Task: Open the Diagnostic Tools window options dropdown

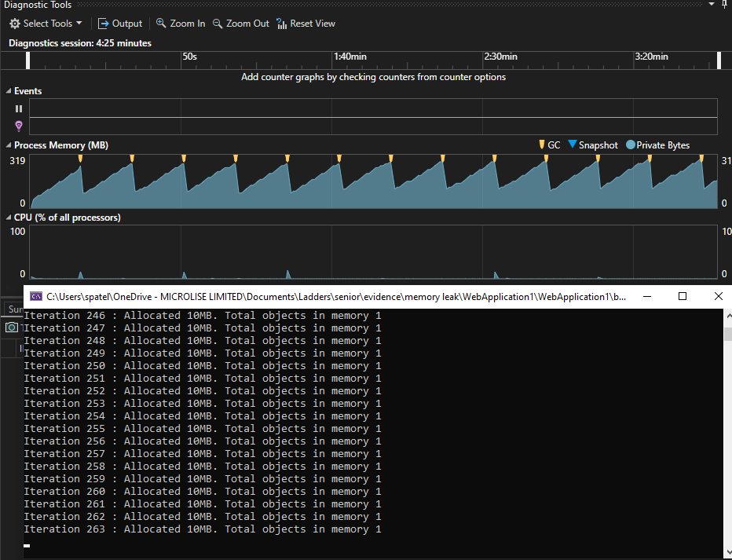Action: [712, 5]
